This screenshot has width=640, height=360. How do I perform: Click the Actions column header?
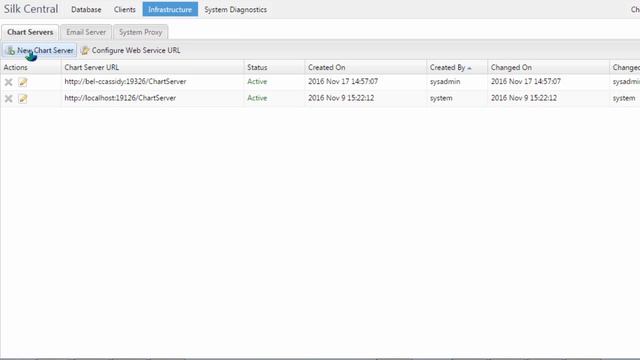31,67
